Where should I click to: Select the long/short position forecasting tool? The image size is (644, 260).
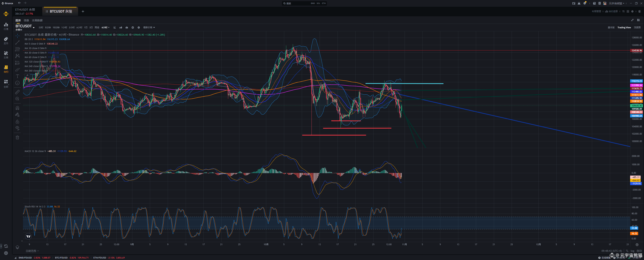(17, 63)
